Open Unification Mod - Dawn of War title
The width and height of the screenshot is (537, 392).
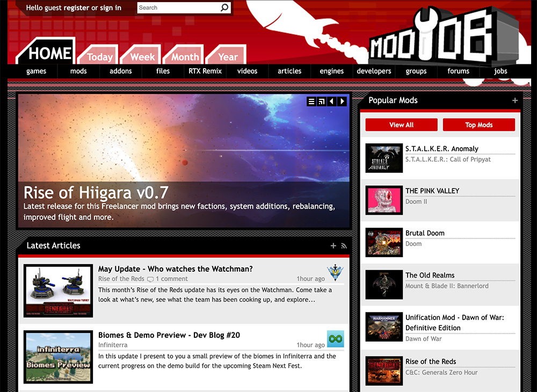click(x=455, y=323)
